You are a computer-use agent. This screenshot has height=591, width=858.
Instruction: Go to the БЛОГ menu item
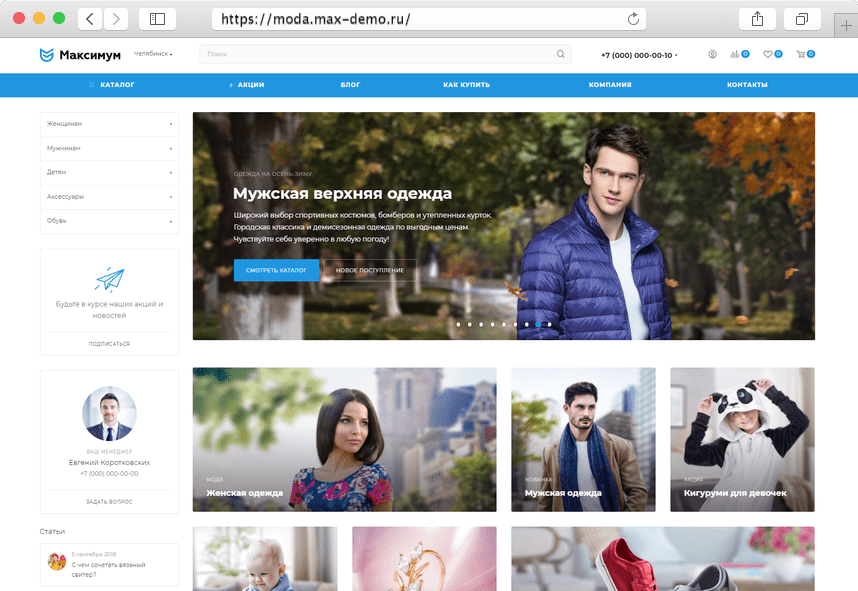[x=350, y=85]
